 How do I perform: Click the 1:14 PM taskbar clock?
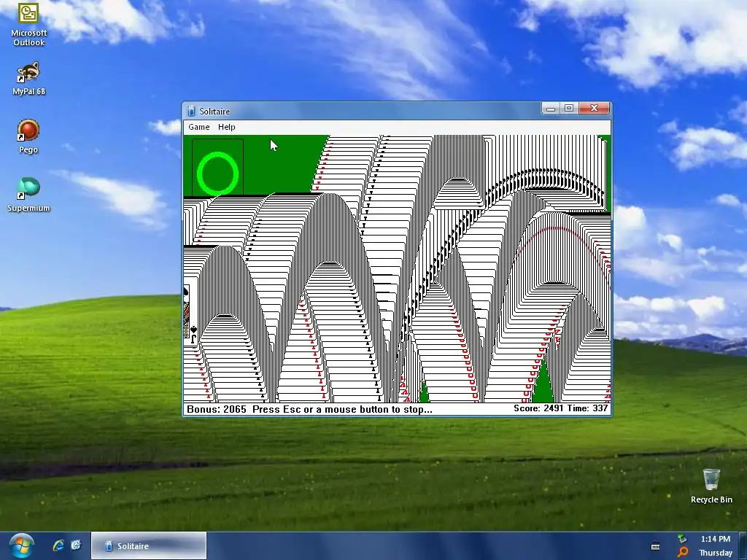click(x=715, y=539)
